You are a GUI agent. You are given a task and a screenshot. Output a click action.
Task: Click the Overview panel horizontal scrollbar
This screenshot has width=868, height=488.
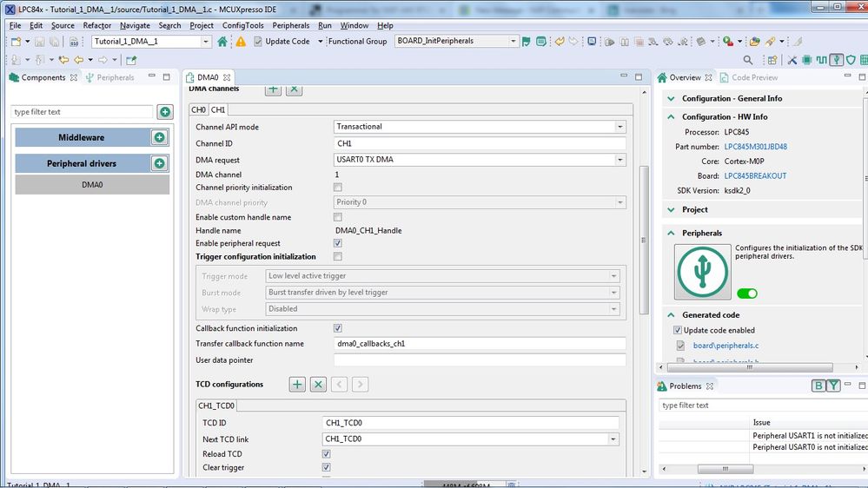point(750,367)
